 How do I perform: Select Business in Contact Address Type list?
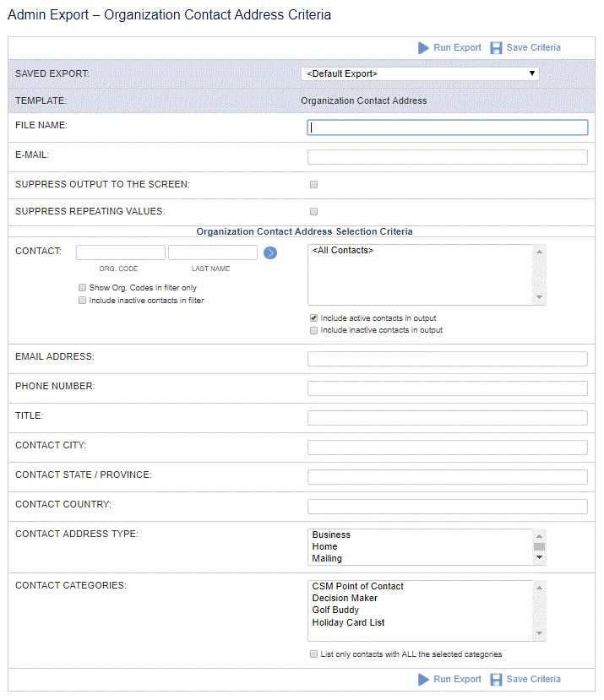point(331,534)
